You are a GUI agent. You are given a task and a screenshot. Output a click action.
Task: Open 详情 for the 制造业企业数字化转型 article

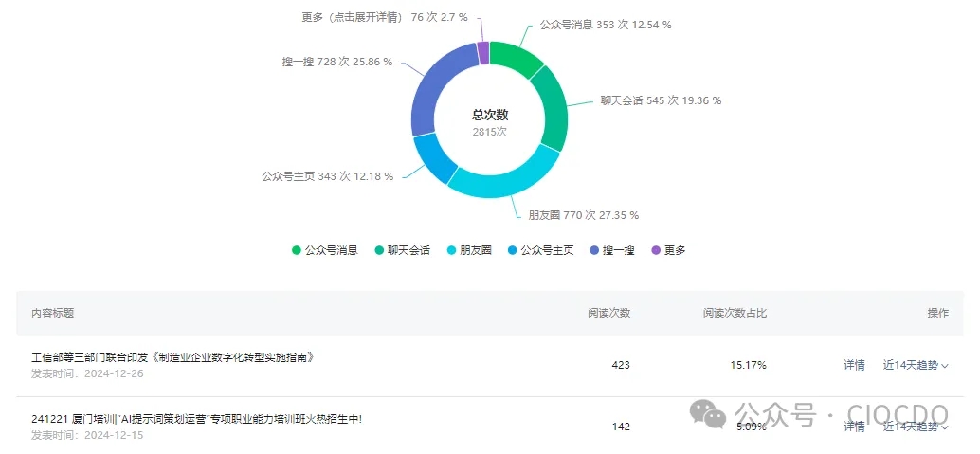(854, 365)
